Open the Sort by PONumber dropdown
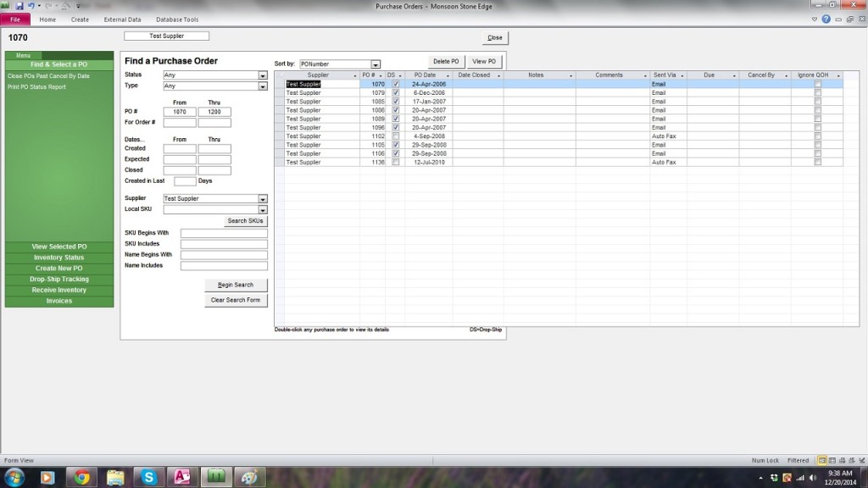 [375, 64]
